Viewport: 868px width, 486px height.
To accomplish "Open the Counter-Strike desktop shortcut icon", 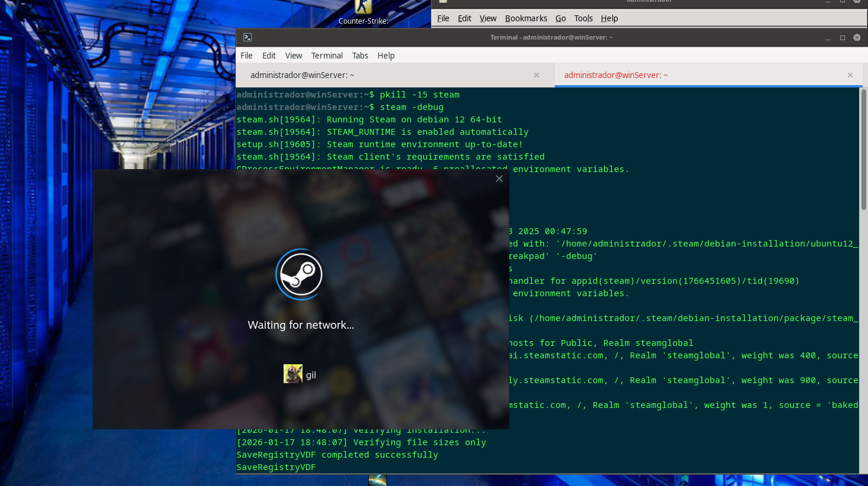I will [x=363, y=8].
